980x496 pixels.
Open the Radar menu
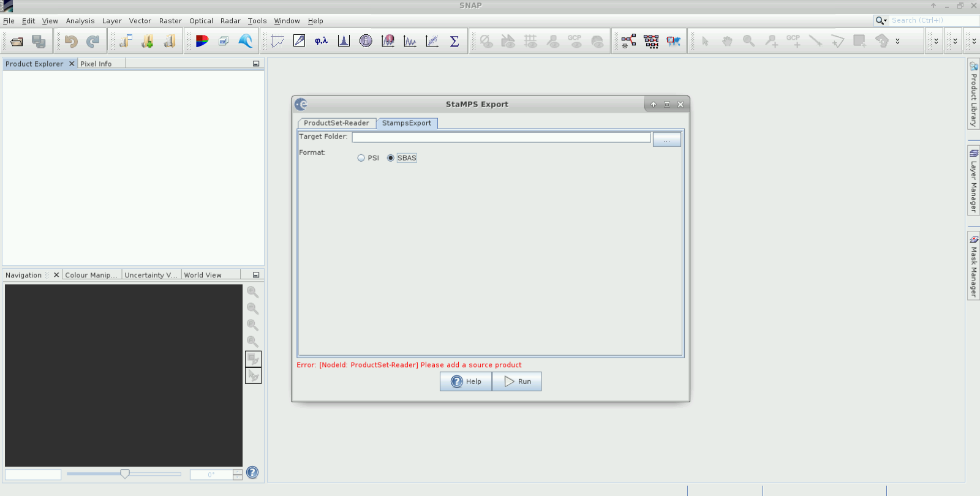(x=230, y=21)
